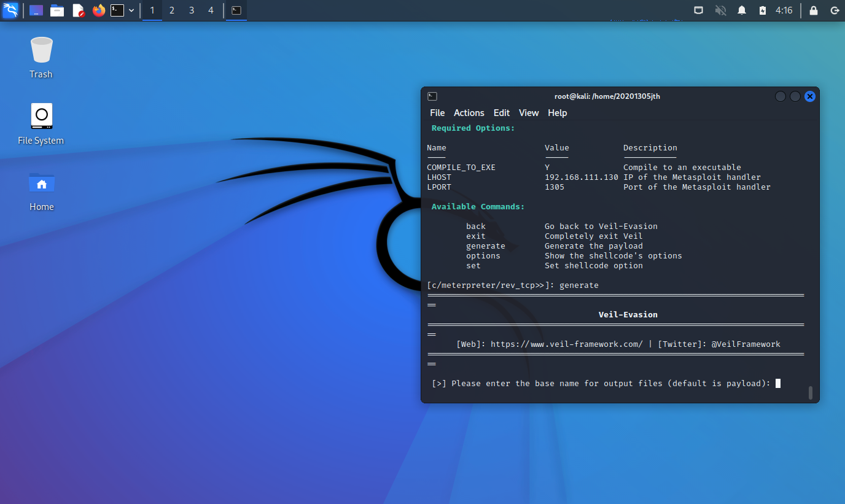Click the muted volume tray icon
845x504 pixels.
pos(720,10)
